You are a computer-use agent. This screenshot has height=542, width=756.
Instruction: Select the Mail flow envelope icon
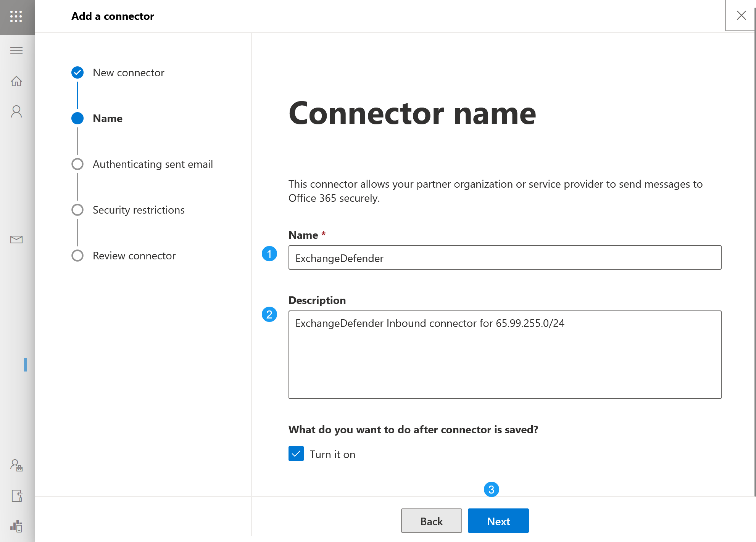(x=16, y=240)
